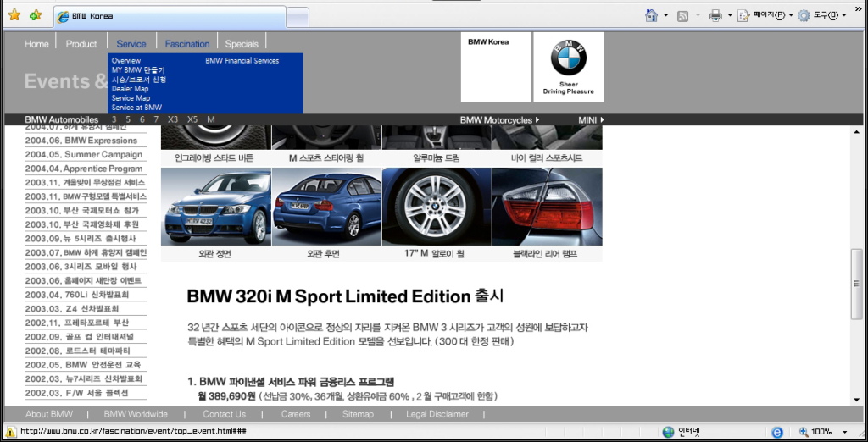Open the Service navigation menu

click(x=131, y=44)
